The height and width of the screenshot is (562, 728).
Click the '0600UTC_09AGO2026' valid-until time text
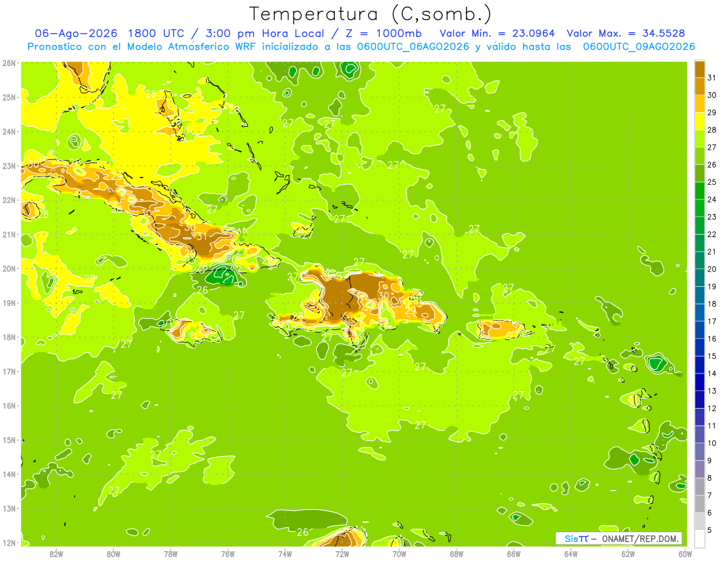tap(639, 47)
